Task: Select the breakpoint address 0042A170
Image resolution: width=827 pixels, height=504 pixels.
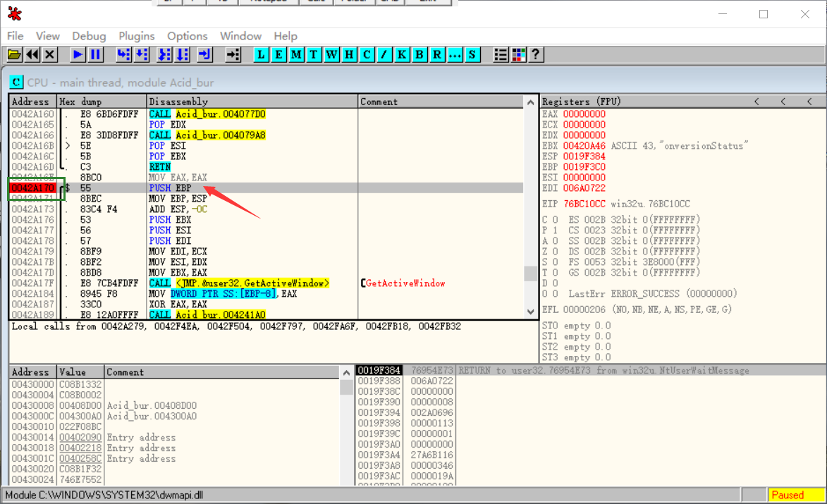Action: tap(32, 188)
